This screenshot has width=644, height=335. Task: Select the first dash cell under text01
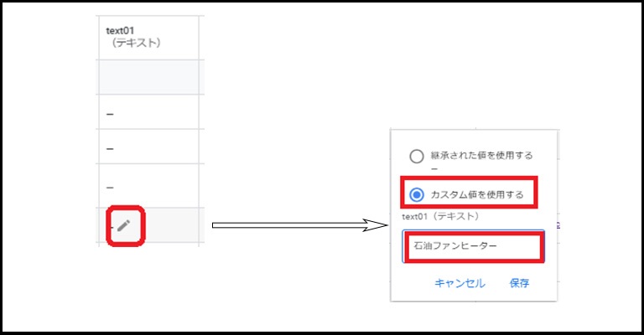(x=111, y=111)
